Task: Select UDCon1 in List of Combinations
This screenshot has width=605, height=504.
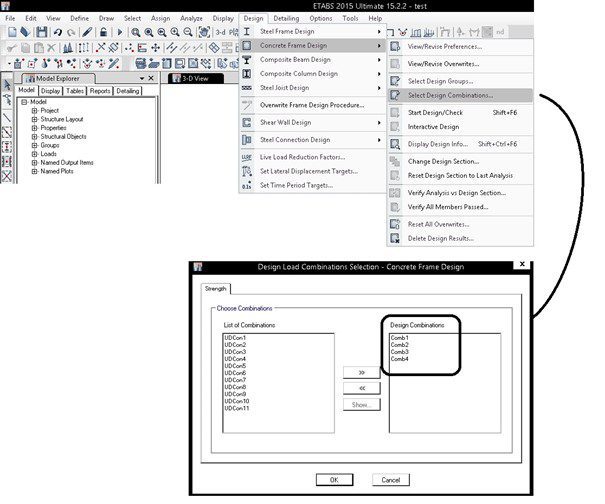Action: click(235, 338)
